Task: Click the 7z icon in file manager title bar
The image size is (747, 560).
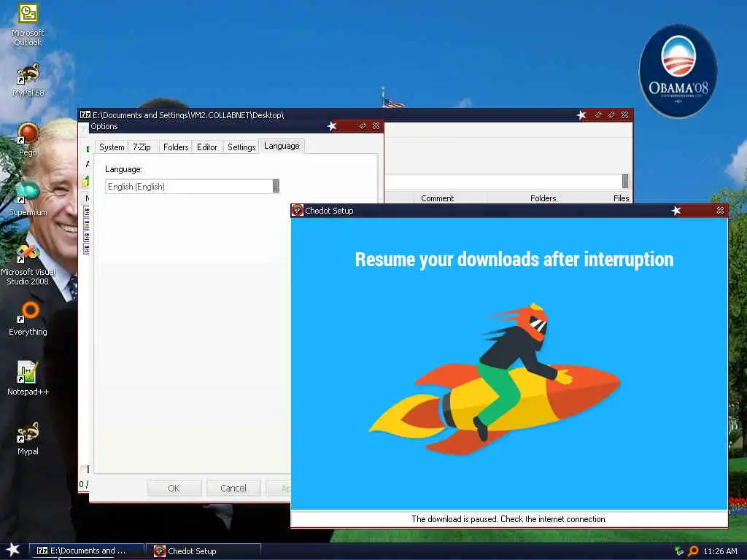Action: pos(85,114)
